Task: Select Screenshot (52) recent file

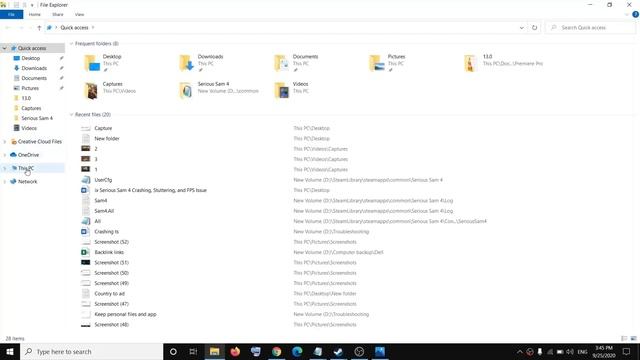Action: pos(111,242)
